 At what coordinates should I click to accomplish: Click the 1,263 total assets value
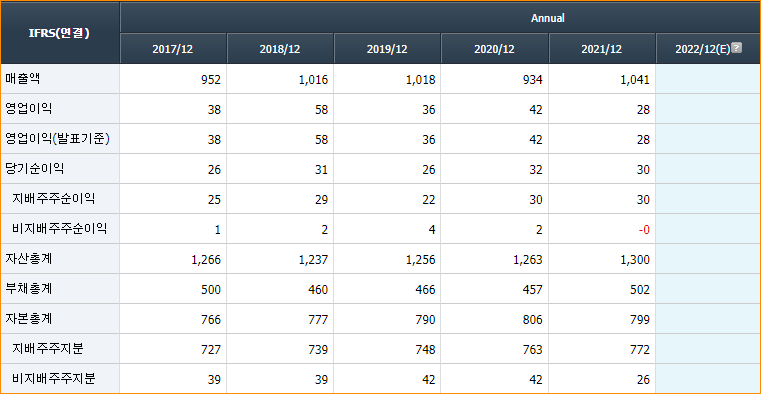pos(528,260)
